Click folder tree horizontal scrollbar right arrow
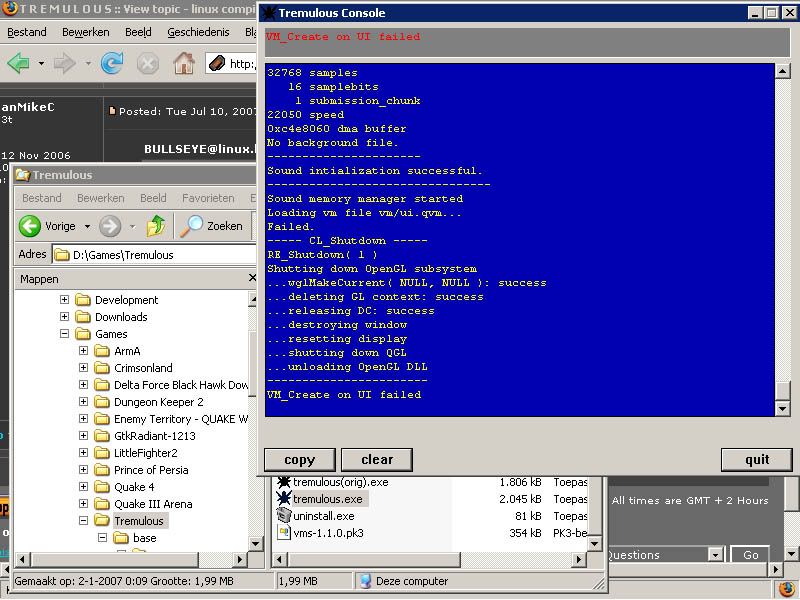Viewport: 800px width, 600px height. tap(239, 559)
